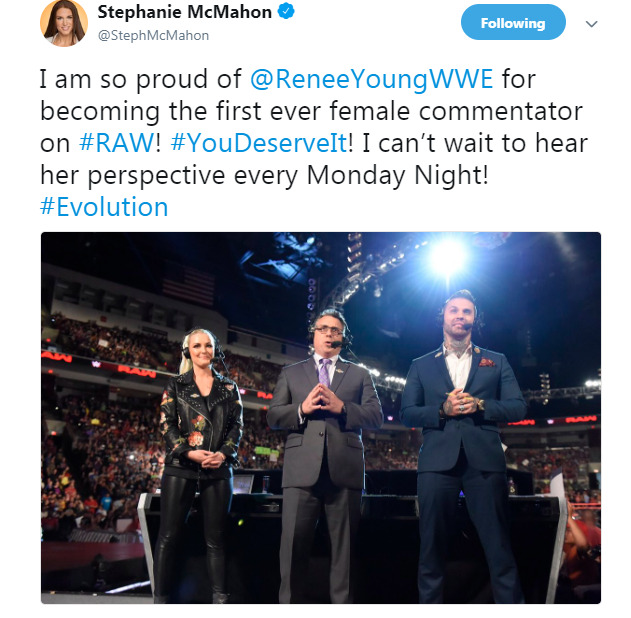Click the laptop on the announce desk
The height and width of the screenshot is (618, 631).
[243, 484]
